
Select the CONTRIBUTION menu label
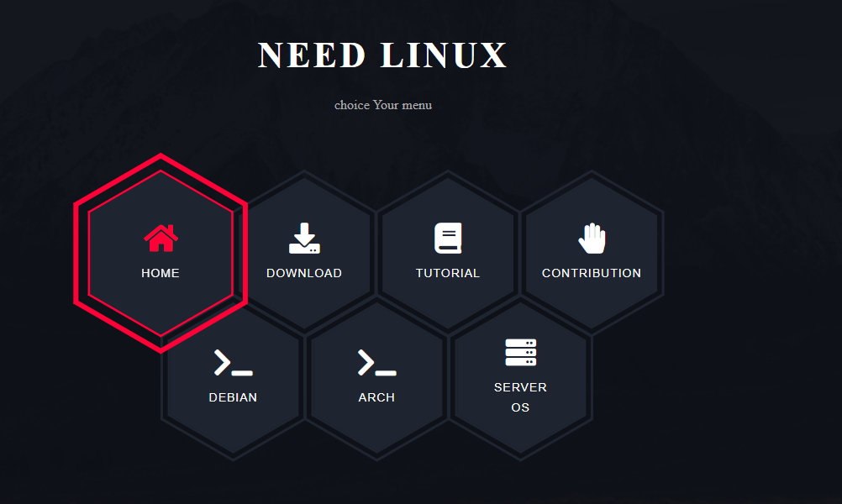tap(592, 273)
